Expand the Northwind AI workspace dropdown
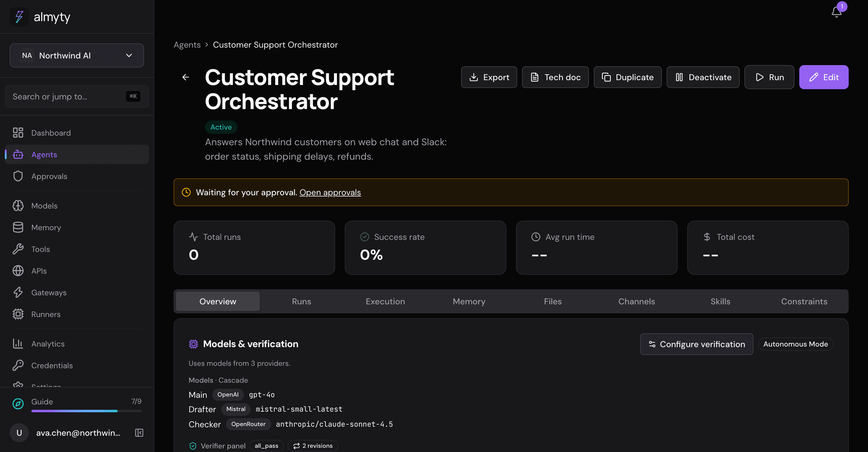868x452 pixels. click(x=77, y=55)
